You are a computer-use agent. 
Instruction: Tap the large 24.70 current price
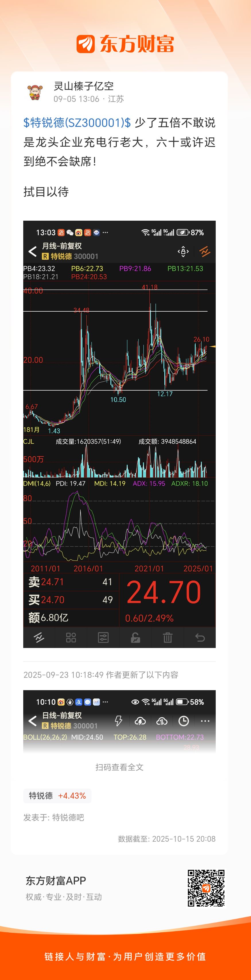click(164, 592)
